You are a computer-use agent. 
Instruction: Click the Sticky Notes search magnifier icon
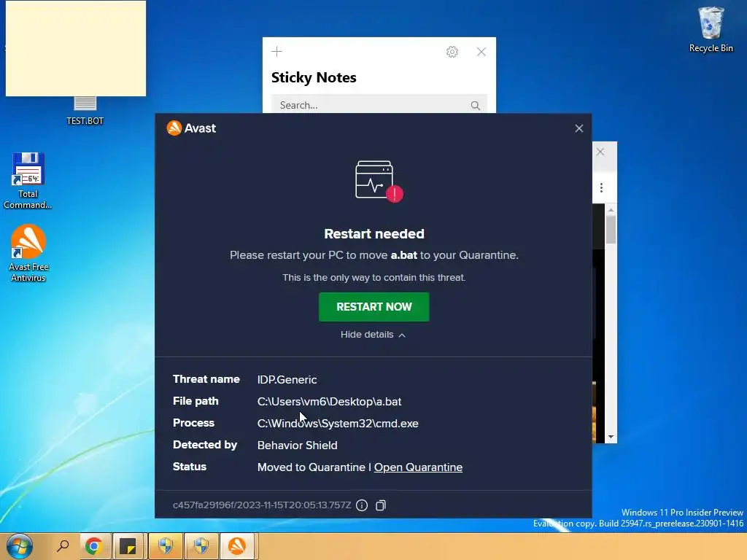[475, 105]
